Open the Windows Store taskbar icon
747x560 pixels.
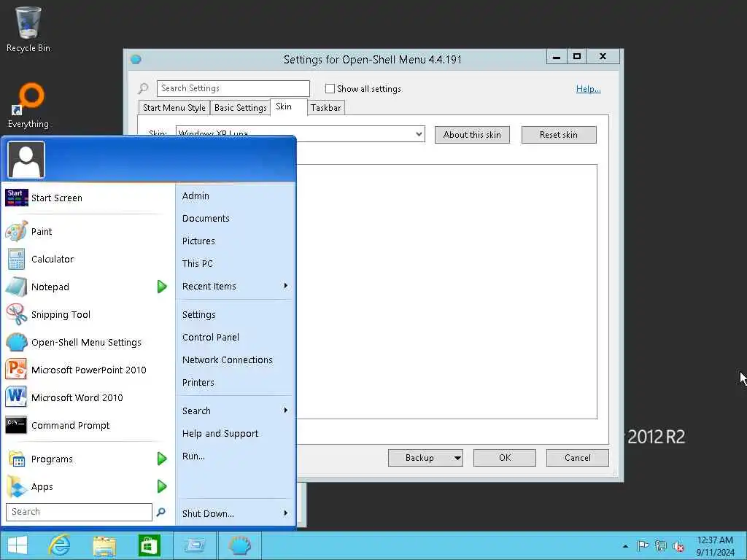pyautogui.click(x=149, y=545)
